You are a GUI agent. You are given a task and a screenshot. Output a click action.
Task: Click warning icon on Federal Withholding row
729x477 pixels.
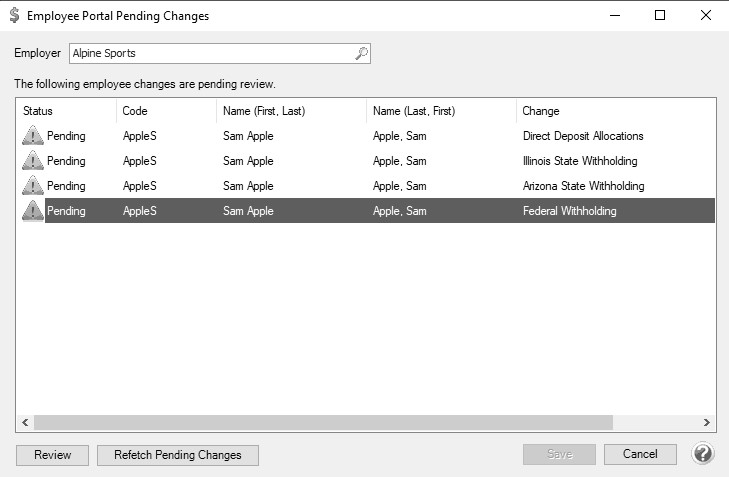pyautogui.click(x=33, y=211)
